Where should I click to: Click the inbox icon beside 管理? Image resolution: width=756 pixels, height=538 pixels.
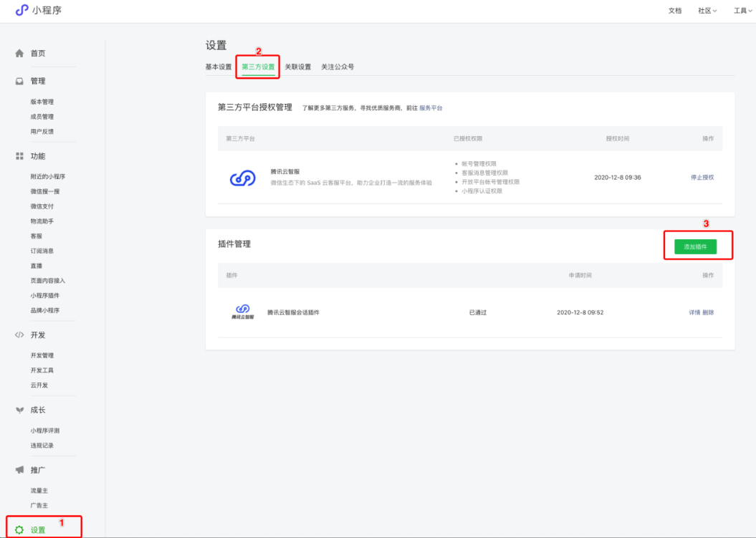click(20, 82)
